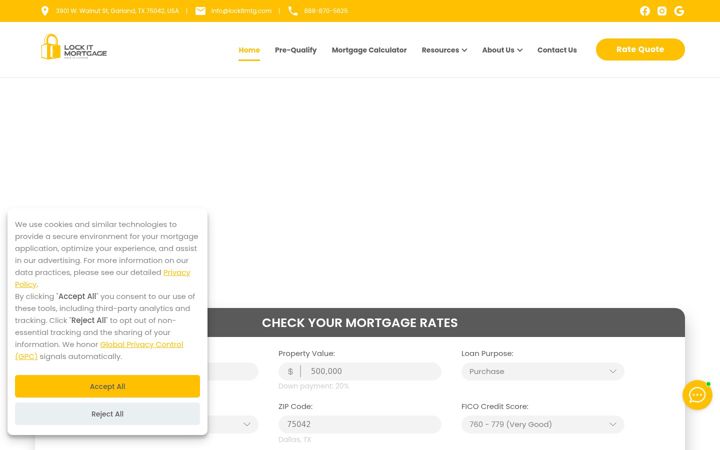The height and width of the screenshot is (450, 720).
Task: Click the Rate Quote button
Action: coord(640,49)
